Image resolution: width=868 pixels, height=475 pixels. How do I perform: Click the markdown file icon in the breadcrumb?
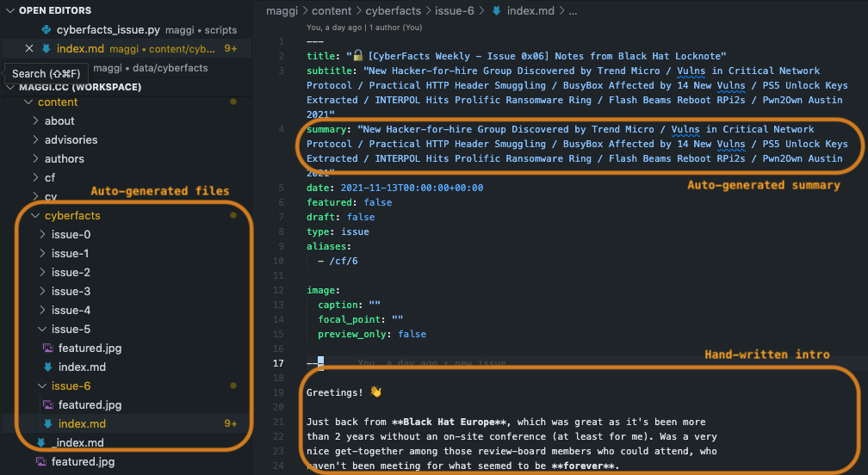pyautogui.click(x=498, y=11)
